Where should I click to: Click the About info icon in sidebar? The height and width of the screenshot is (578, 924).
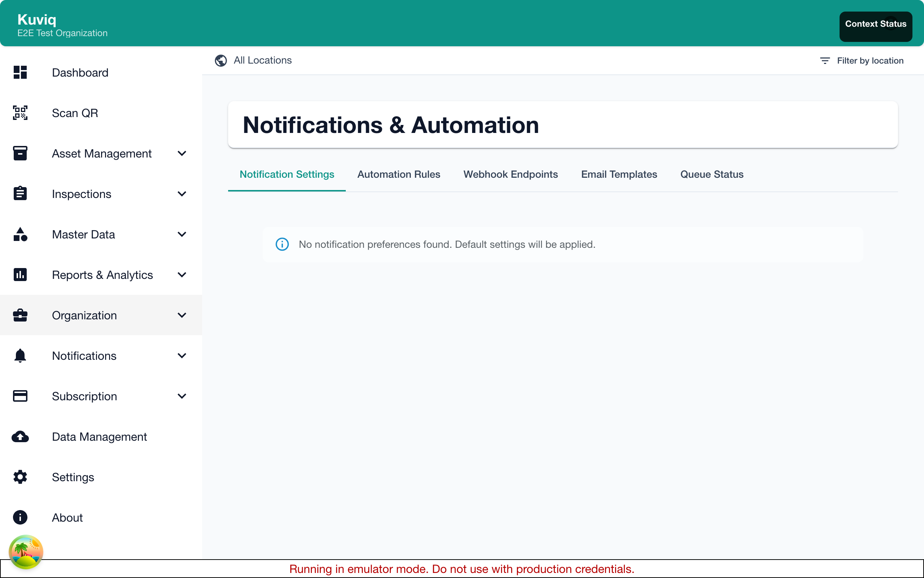(x=20, y=517)
